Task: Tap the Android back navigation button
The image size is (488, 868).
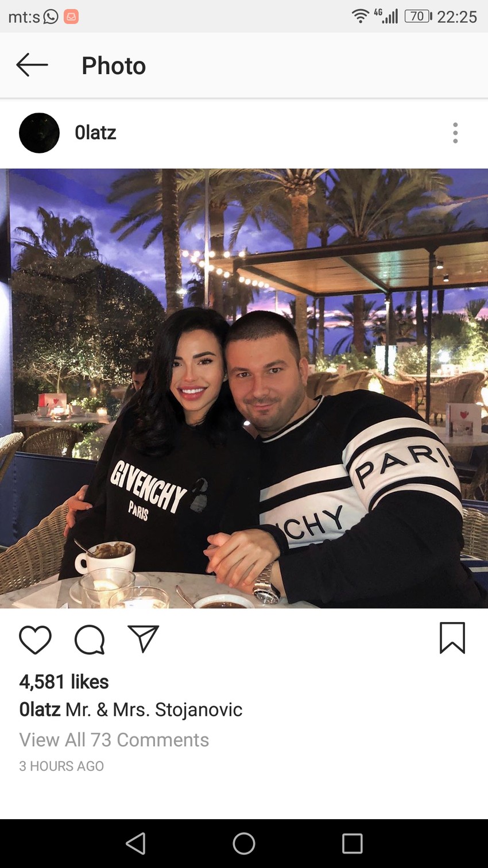Action: tap(136, 843)
